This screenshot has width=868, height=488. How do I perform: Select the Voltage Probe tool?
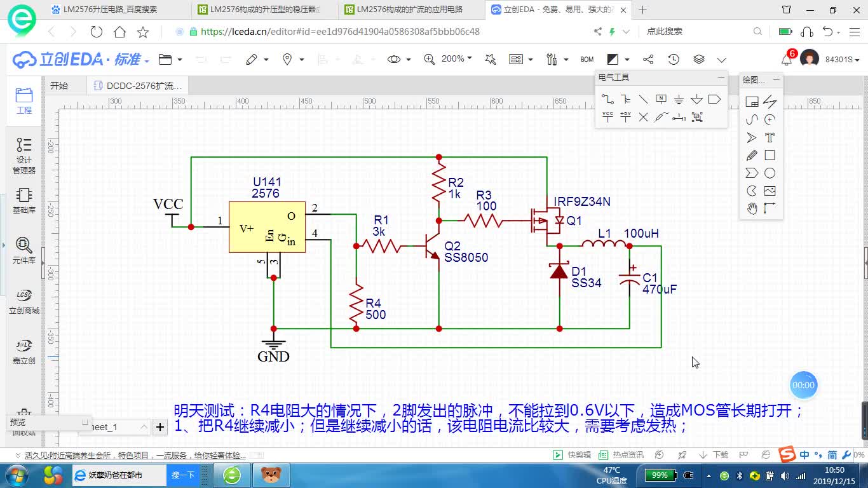[x=661, y=117]
